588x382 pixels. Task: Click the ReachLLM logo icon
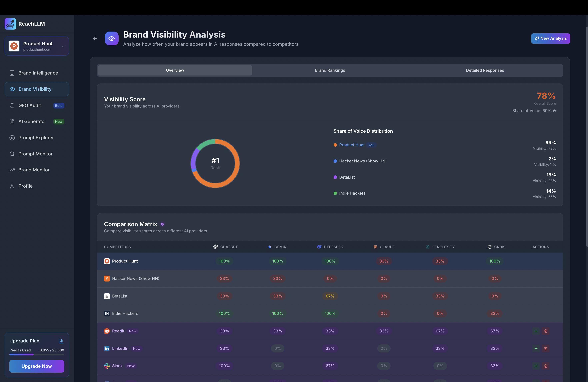coord(10,24)
